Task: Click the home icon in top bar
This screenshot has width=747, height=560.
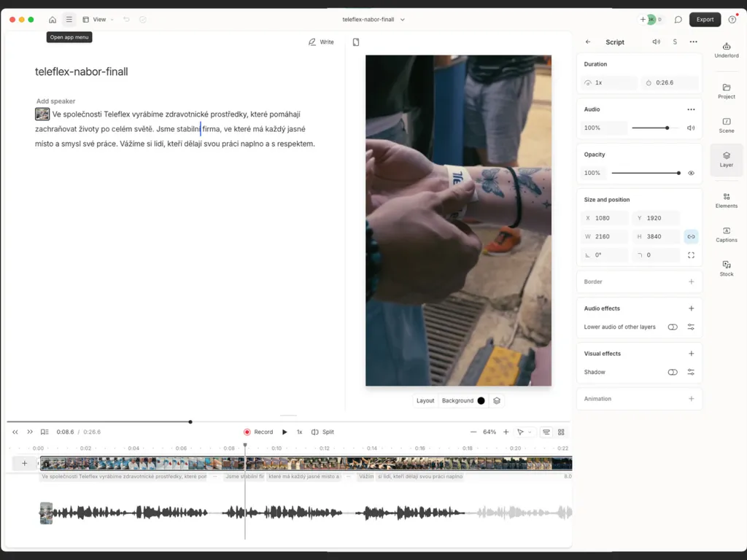Action: (x=53, y=20)
